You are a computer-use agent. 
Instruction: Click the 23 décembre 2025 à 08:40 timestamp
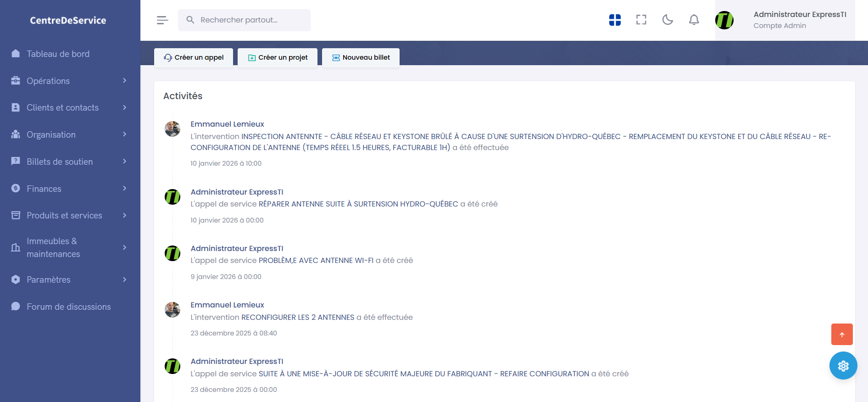234,333
